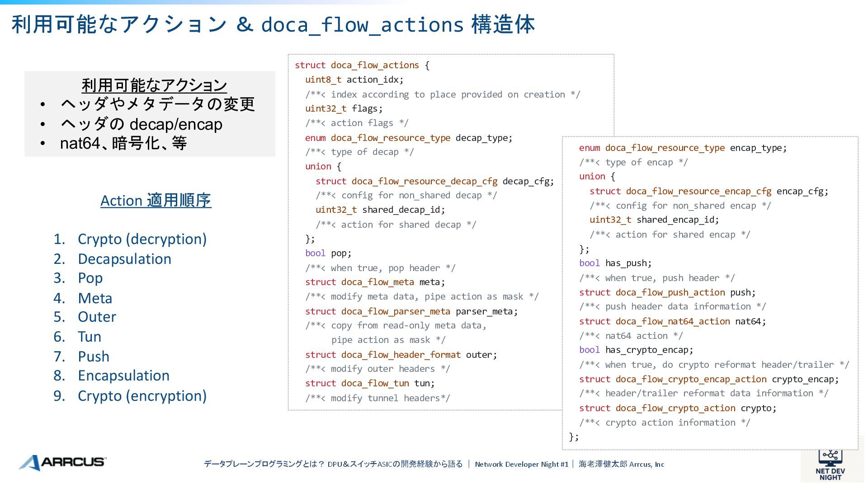Click the bool has_push declaration
Viewport: 868px width, 488px height.
point(615,263)
